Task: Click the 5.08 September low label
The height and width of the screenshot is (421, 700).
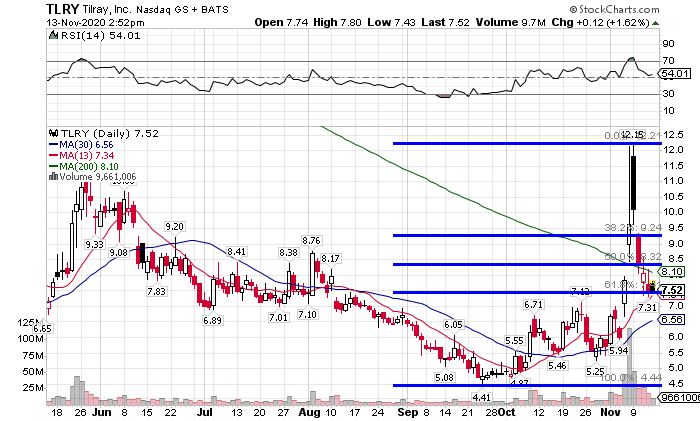Action: 444,377
